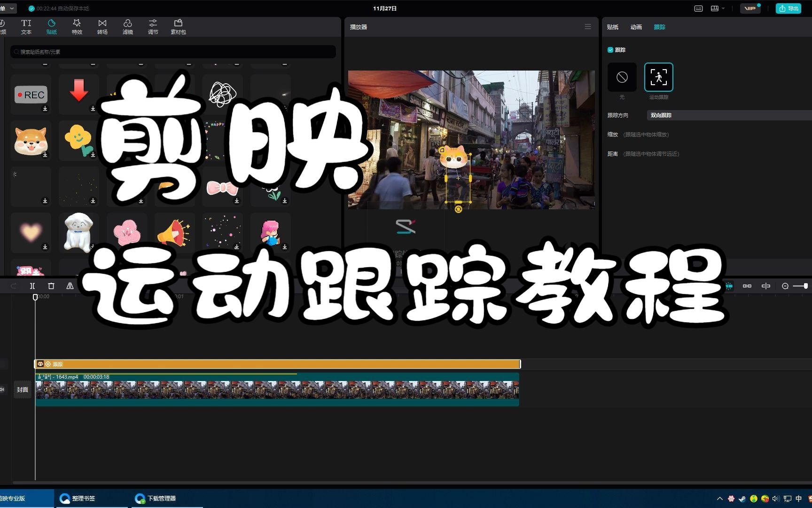Select the glowing heart sticker
The height and width of the screenshot is (508, 812).
click(x=31, y=232)
